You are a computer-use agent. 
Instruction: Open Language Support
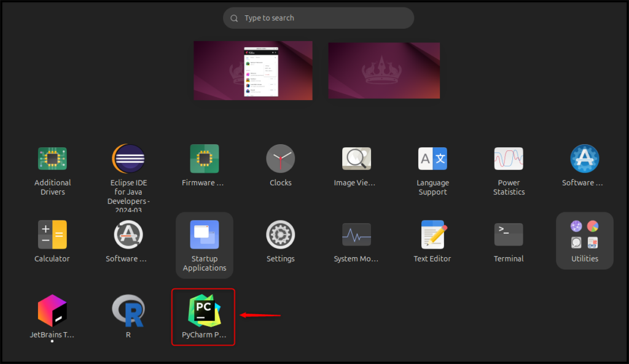tap(432, 158)
